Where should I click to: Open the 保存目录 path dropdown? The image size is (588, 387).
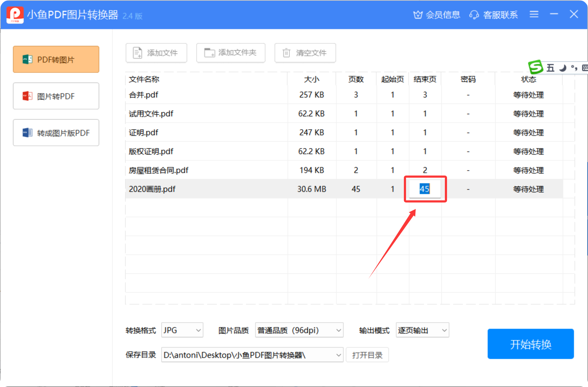252,355
